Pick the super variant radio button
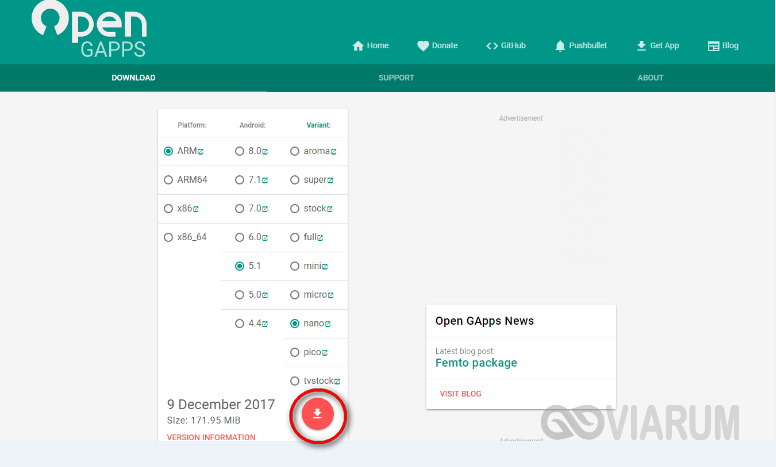 pyautogui.click(x=294, y=180)
